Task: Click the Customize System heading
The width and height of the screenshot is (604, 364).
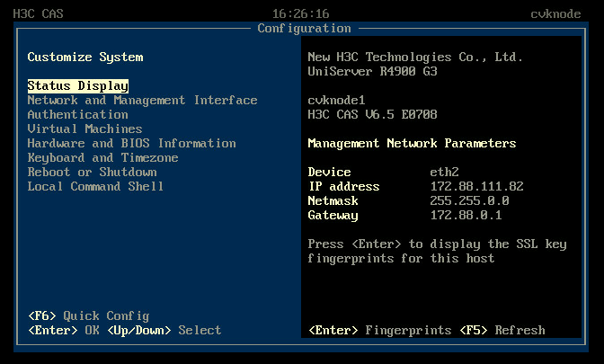Action: point(85,58)
